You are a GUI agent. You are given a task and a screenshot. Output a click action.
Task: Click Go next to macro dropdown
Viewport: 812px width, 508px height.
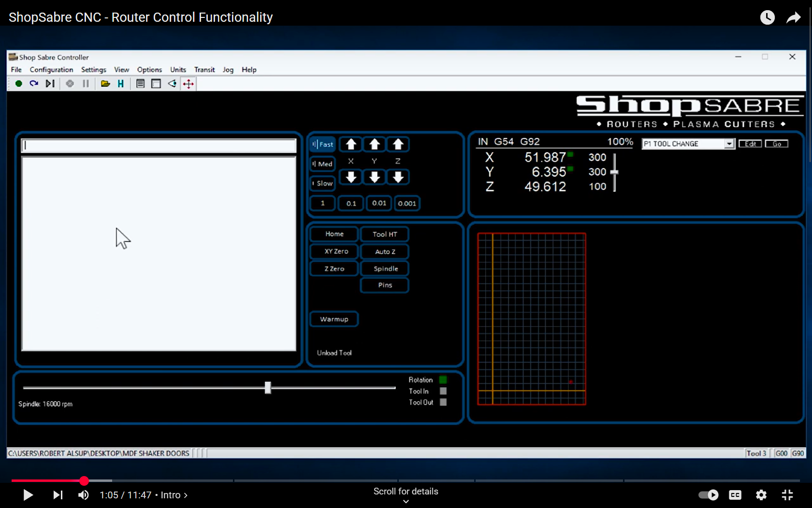(777, 144)
